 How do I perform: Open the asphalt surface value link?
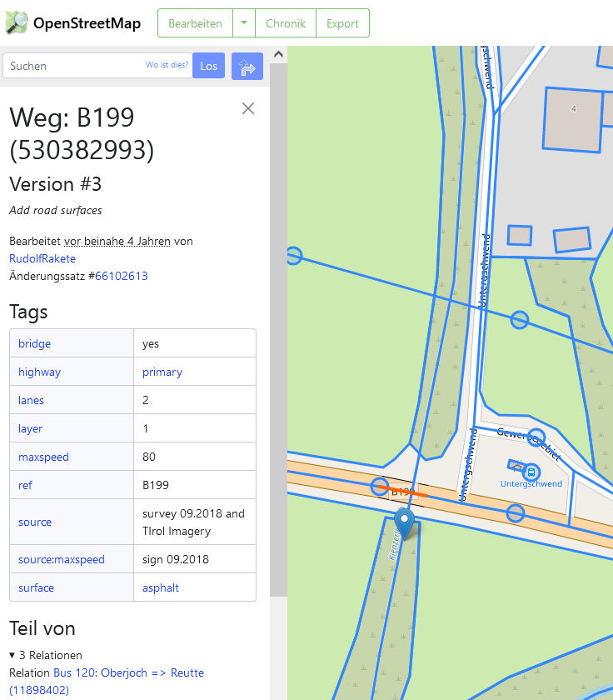161,587
